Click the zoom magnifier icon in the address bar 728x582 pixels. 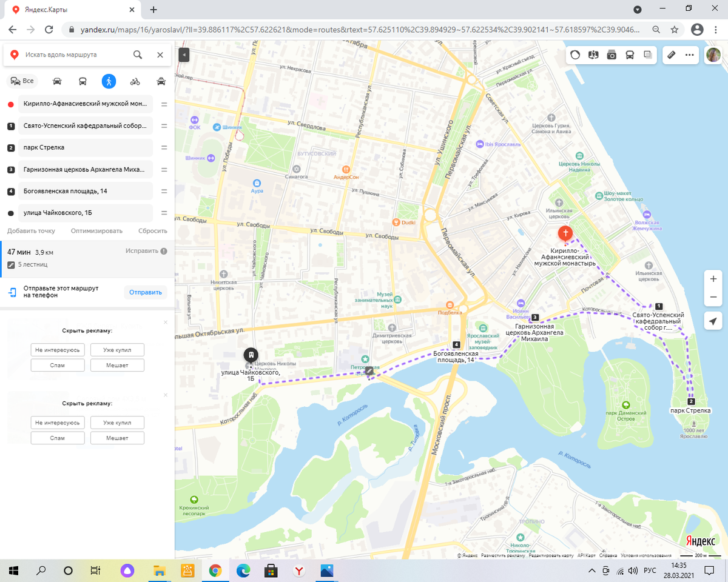point(656,29)
